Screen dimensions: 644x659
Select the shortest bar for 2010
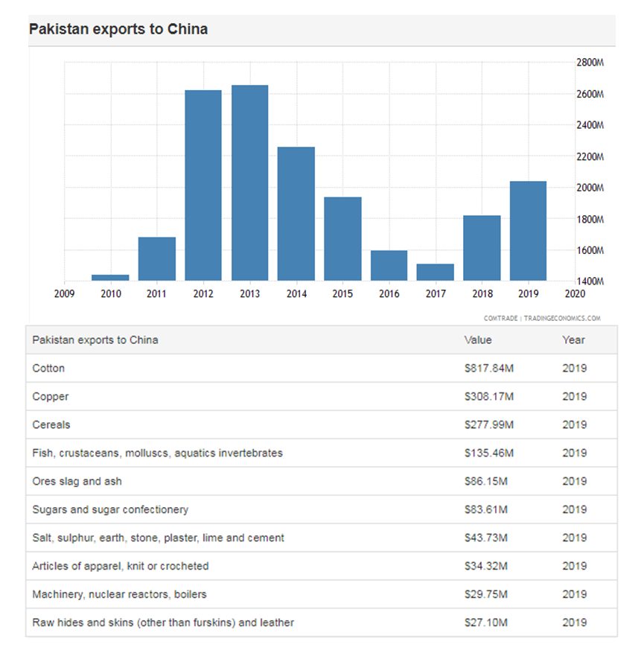point(110,278)
